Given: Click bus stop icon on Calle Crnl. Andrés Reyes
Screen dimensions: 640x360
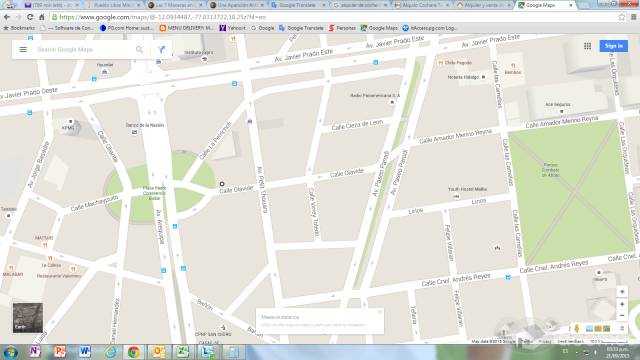Looking at the screenshot, I should pyautogui.click(x=508, y=277).
